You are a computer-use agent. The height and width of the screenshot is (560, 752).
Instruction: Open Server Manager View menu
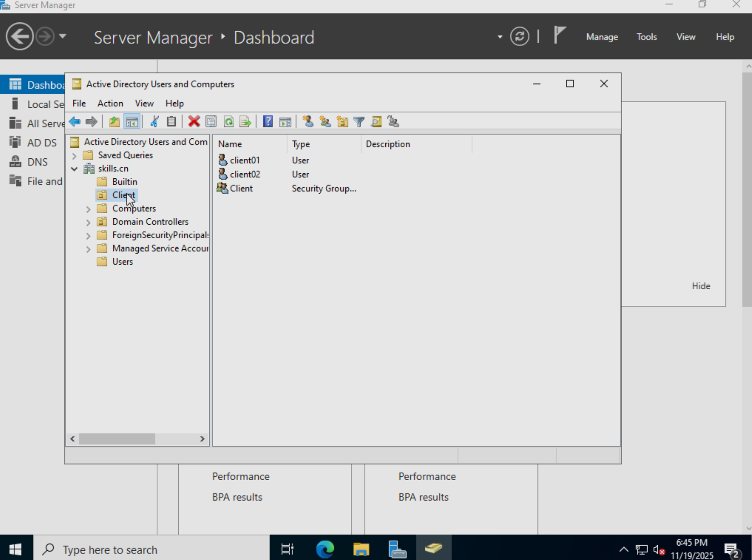686,37
